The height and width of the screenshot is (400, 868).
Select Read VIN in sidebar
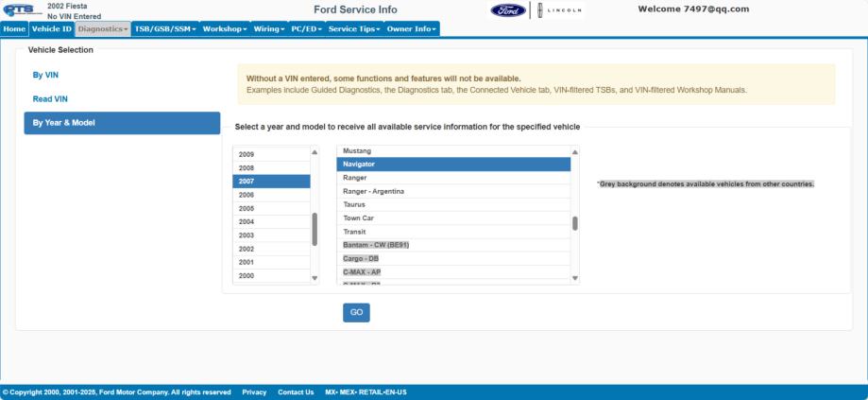[x=50, y=98]
